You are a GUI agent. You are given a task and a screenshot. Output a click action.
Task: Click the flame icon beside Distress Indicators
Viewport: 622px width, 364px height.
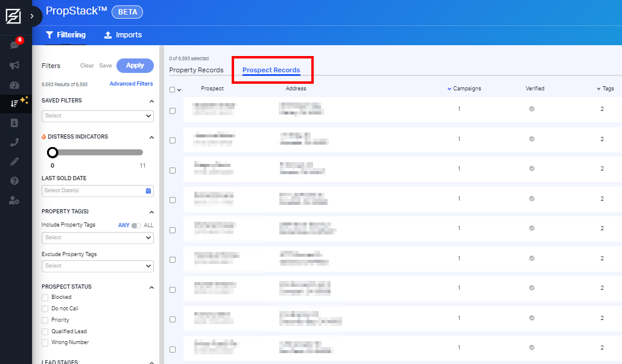point(43,137)
